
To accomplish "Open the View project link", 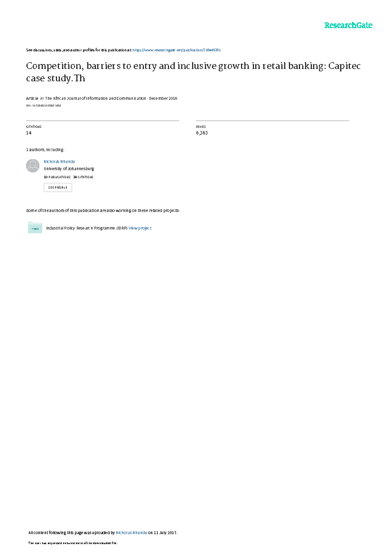I will tap(140, 228).
